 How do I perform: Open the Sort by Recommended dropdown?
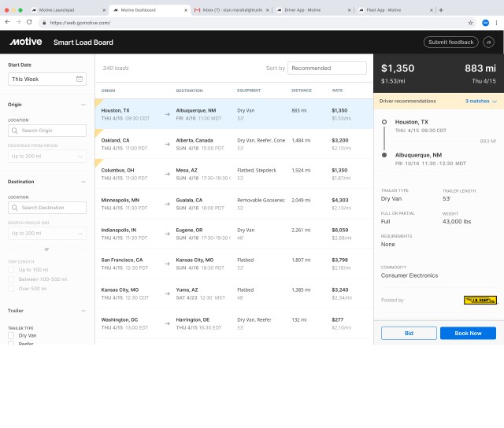[x=327, y=68]
